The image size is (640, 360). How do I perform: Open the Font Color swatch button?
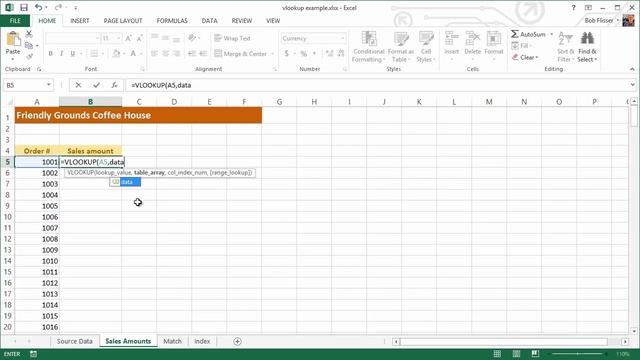[133, 53]
